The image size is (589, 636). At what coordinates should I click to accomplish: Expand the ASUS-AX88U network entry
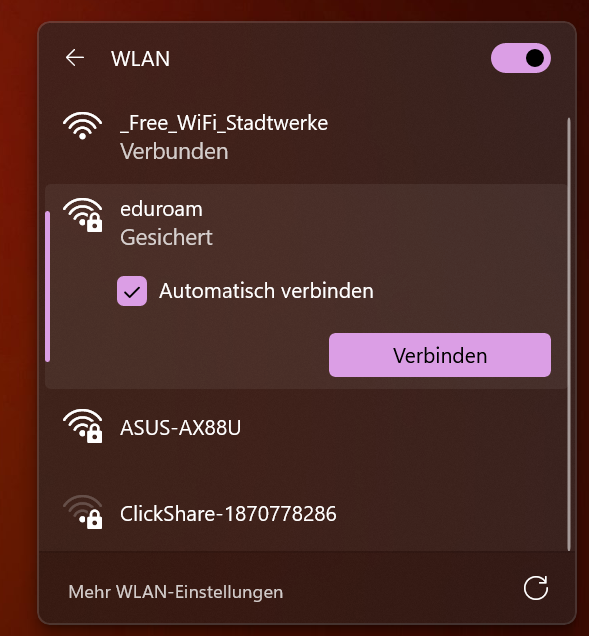[306, 428]
